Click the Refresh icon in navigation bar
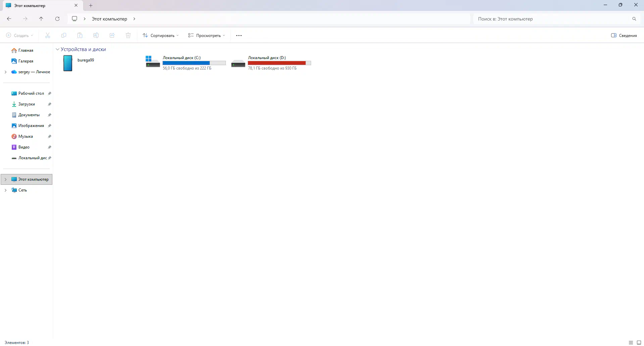 coord(57,19)
